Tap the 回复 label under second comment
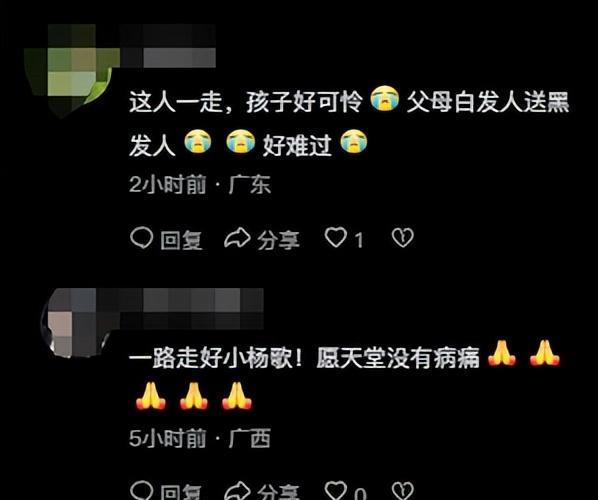598x500 pixels. (x=181, y=492)
